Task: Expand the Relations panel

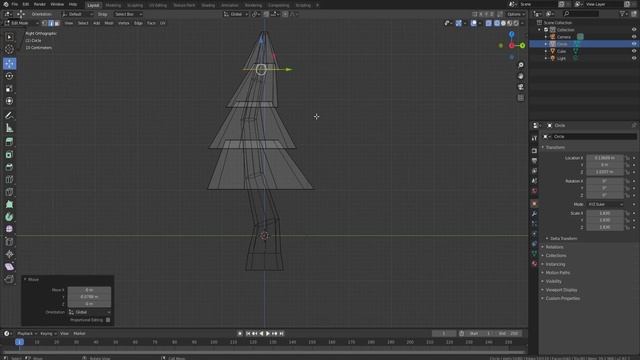Action: tap(554, 247)
